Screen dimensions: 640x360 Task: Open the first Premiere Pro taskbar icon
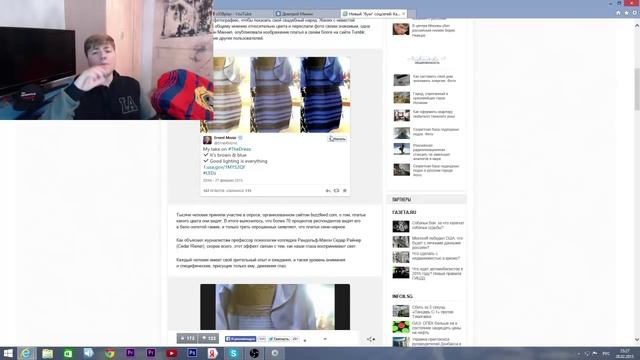[x=130, y=353]
